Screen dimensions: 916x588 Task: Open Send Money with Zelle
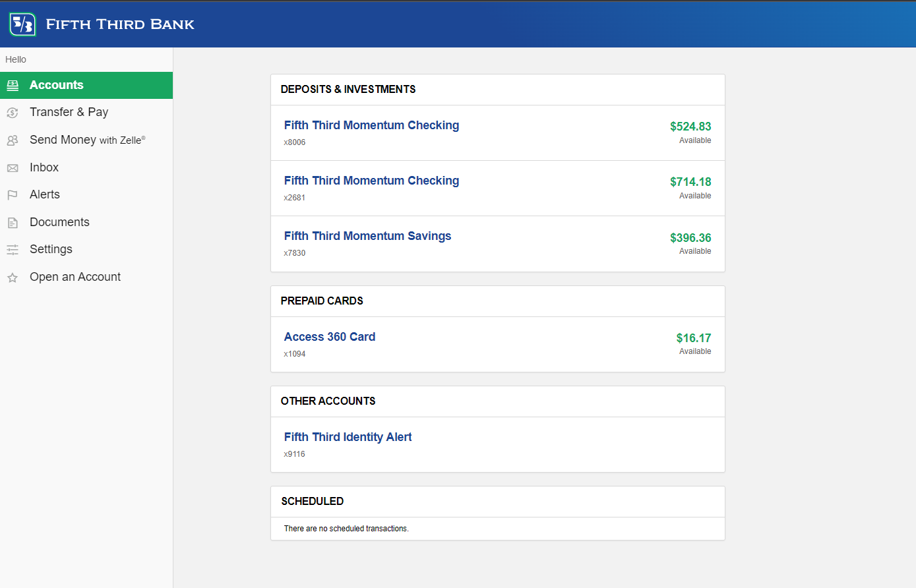tap(86, 140)
